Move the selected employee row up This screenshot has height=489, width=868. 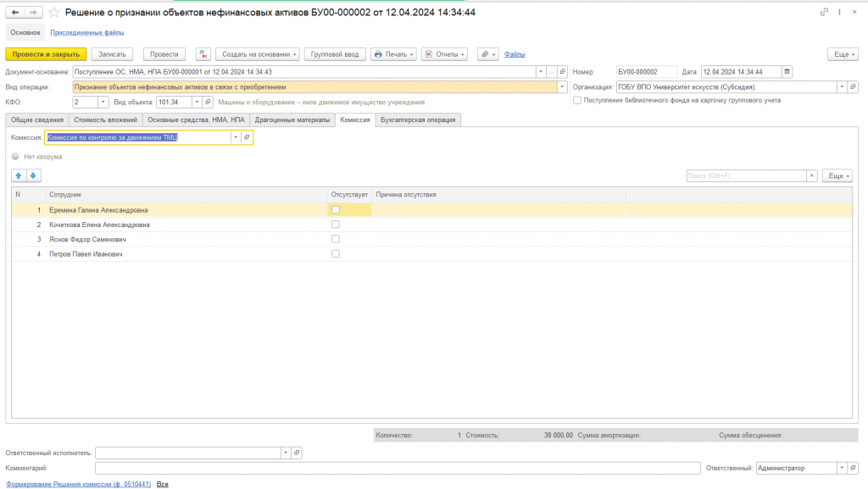coord(19,175)
